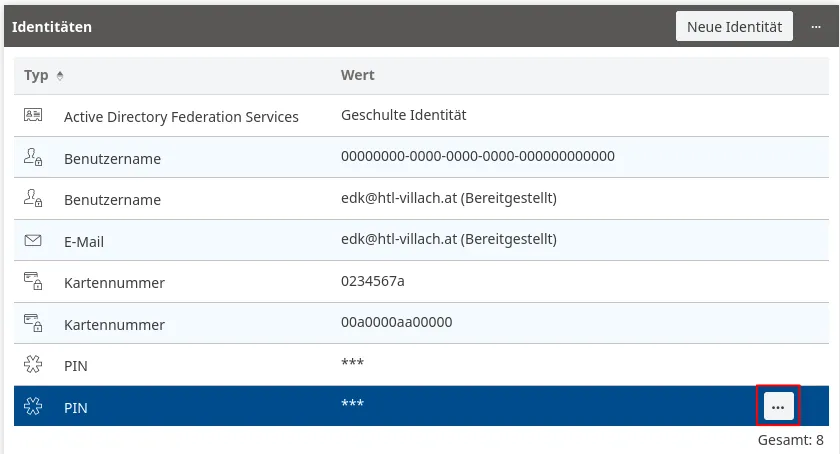Click the Typ column header label
Viewport: 840px width, 454px height.
coord(36,75)
